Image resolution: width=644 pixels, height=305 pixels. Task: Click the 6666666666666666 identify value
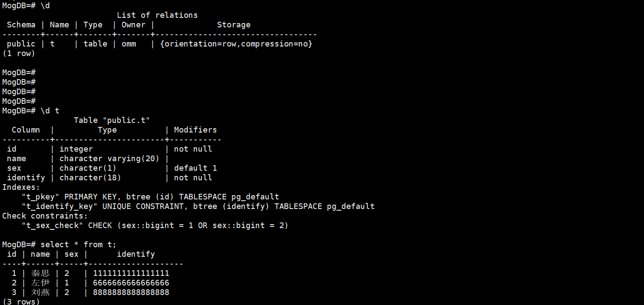coord(131,283)
